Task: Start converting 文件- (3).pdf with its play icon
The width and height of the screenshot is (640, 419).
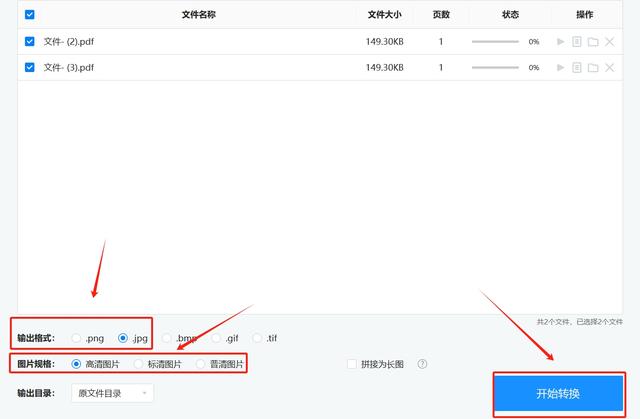Action: coord(560,67)
